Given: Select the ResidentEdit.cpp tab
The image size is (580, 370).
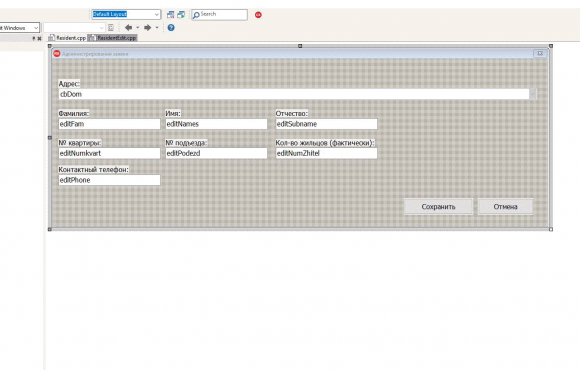Looking at the screenshot, I should (x=112, y=38).
